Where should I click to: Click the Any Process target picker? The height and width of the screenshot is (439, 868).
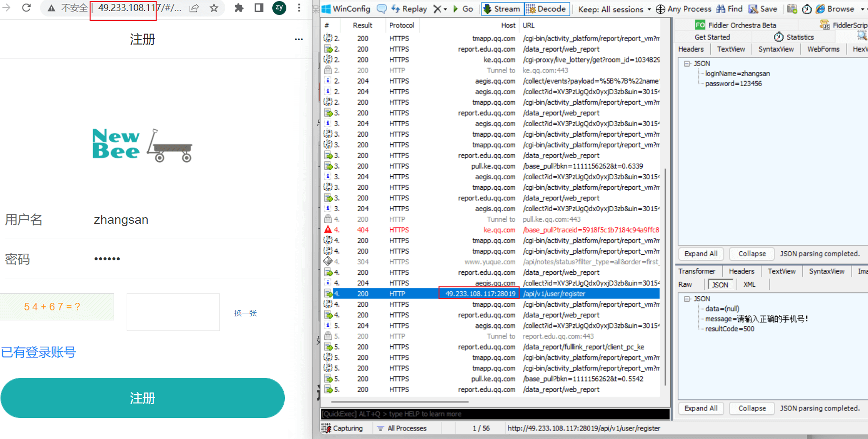coord(683,9)
